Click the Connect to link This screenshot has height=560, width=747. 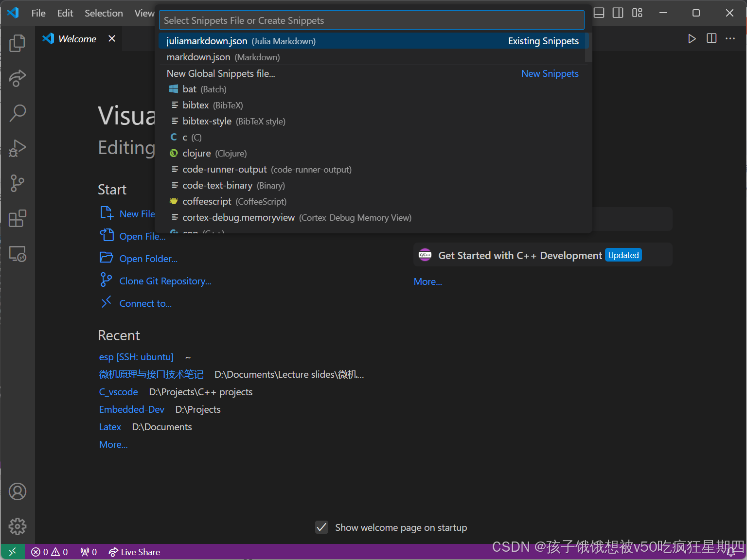[x=145, y=303]
